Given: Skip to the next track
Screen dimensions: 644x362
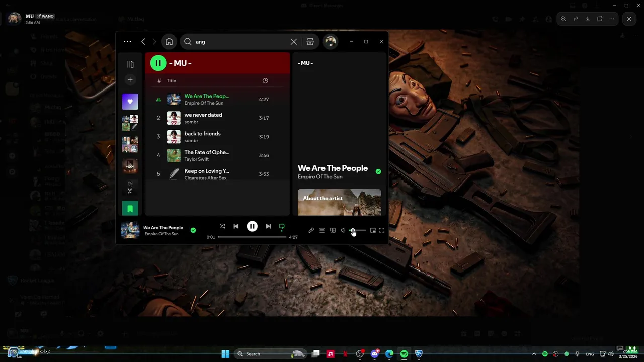Looking at the screenshot, I should pos(268,226).
